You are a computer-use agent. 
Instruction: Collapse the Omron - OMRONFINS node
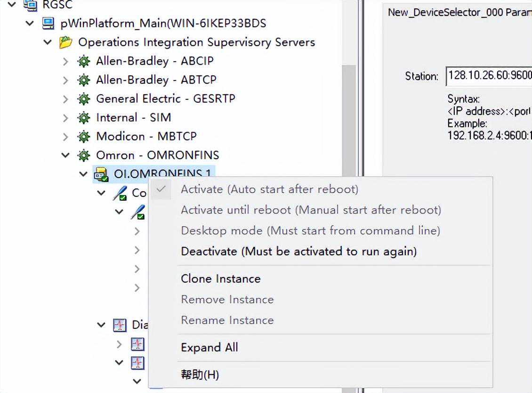[x=65, y=156]
